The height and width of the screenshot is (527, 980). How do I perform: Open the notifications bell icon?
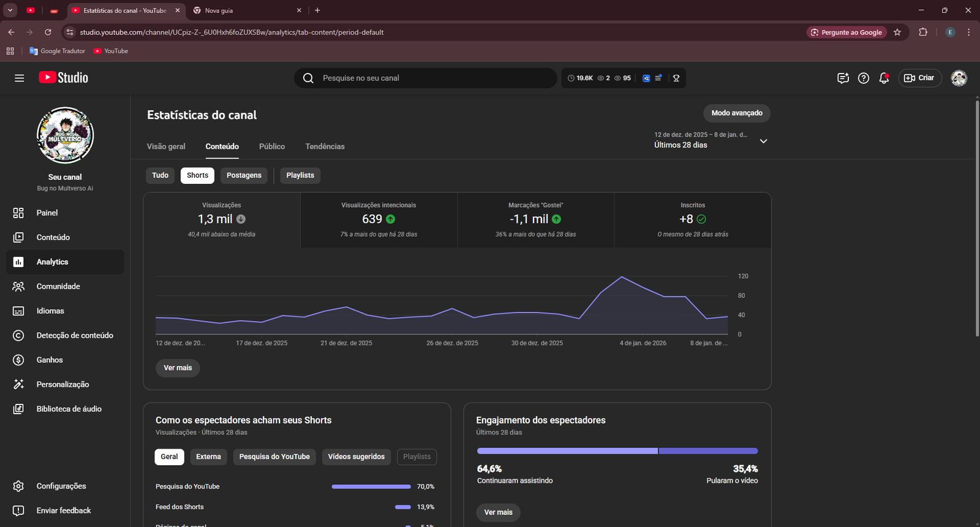click(x=884, y=78)
